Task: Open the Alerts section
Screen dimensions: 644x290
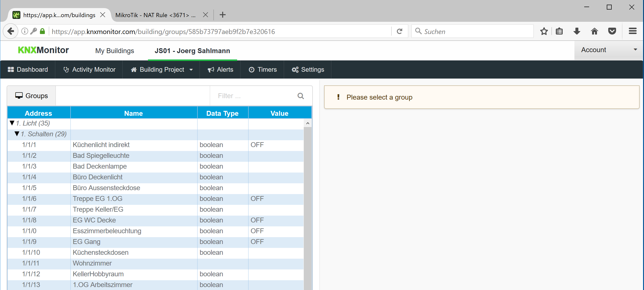Action: click(220, 70)
